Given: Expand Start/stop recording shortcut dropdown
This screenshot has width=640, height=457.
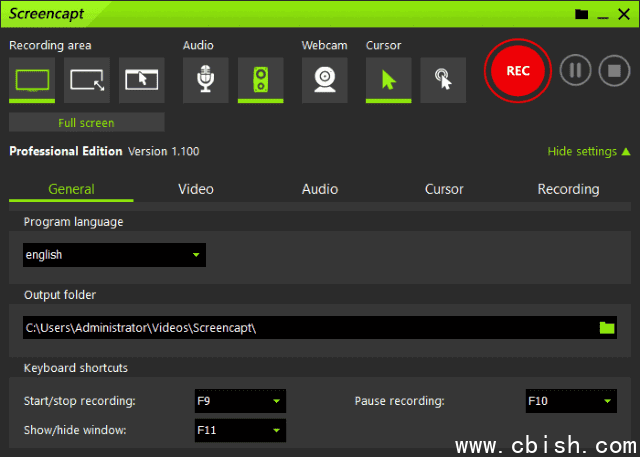Looking at the screenshot, I should (240, 402).
